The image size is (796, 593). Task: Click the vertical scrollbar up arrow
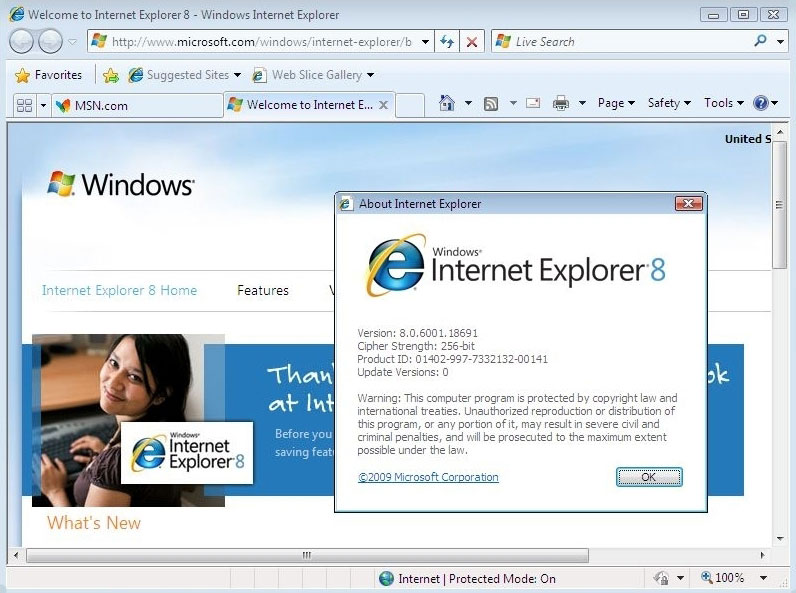(780, 132)
